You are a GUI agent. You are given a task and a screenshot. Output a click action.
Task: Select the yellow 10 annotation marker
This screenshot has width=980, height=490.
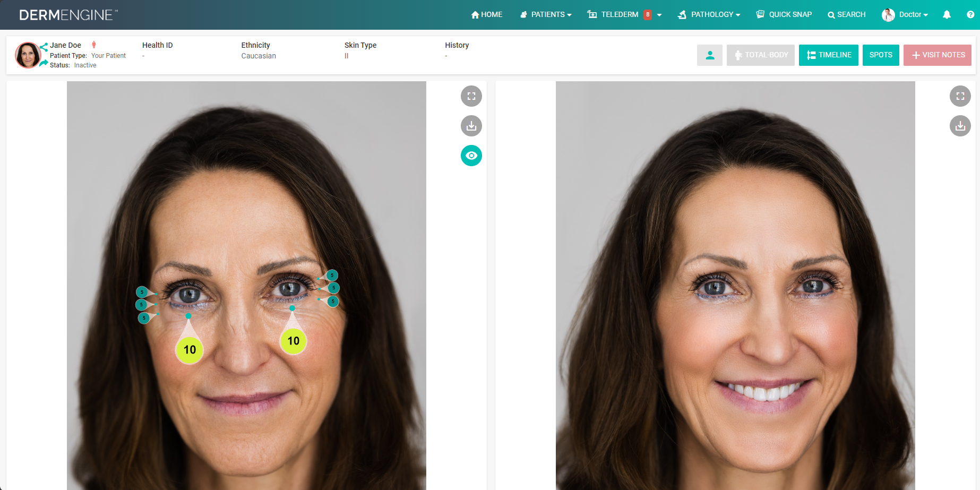[x=190, y=349]
